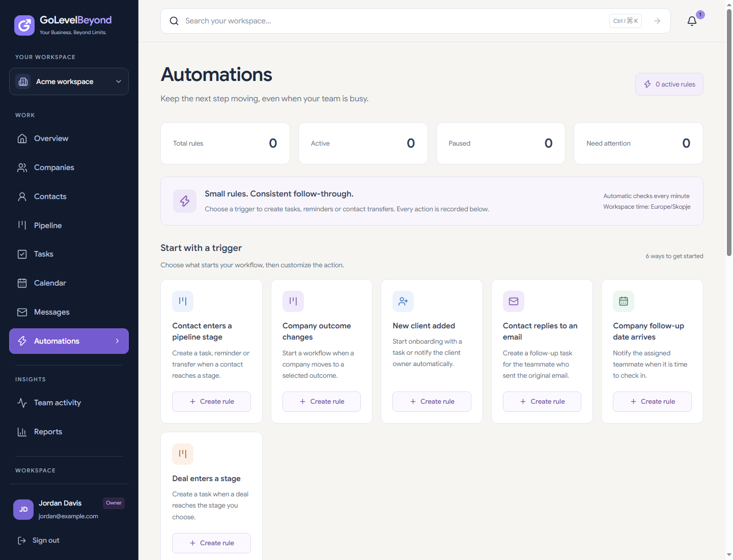Create rule for Company follow-up date arrives
This screenshot has width=733, height=560.
click(652, 402)
